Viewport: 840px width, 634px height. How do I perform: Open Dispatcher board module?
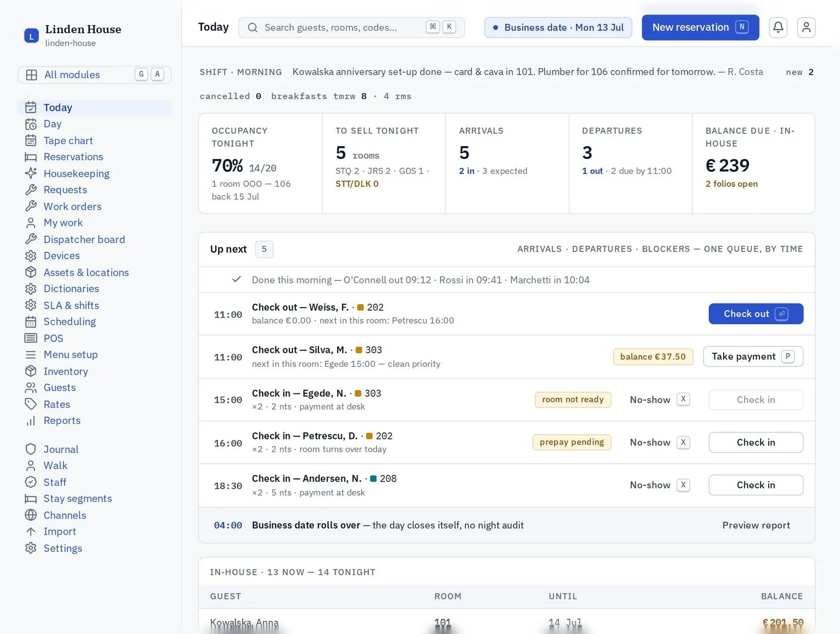95,239
